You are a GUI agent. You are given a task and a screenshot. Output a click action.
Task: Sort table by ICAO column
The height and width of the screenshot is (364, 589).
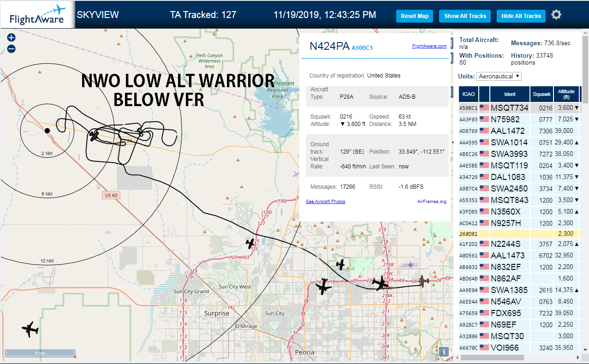pyautogui.click(x=469, y=94)
